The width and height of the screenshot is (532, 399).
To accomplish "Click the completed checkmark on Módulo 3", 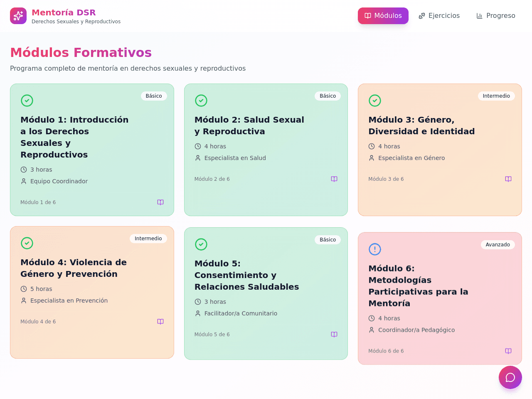I will pyautogui.click(x=375, y=101).
